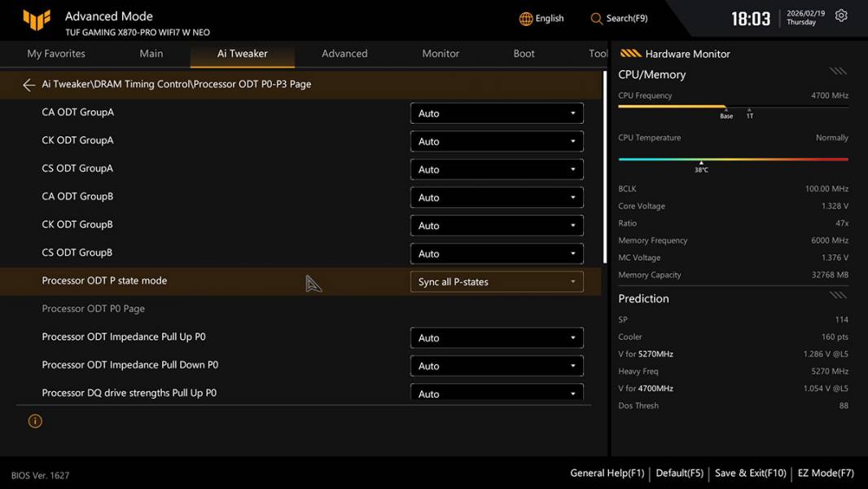Open CA ODT GroupA dropdown
Screen dimensions: 868x489
(x=497, y=113)
